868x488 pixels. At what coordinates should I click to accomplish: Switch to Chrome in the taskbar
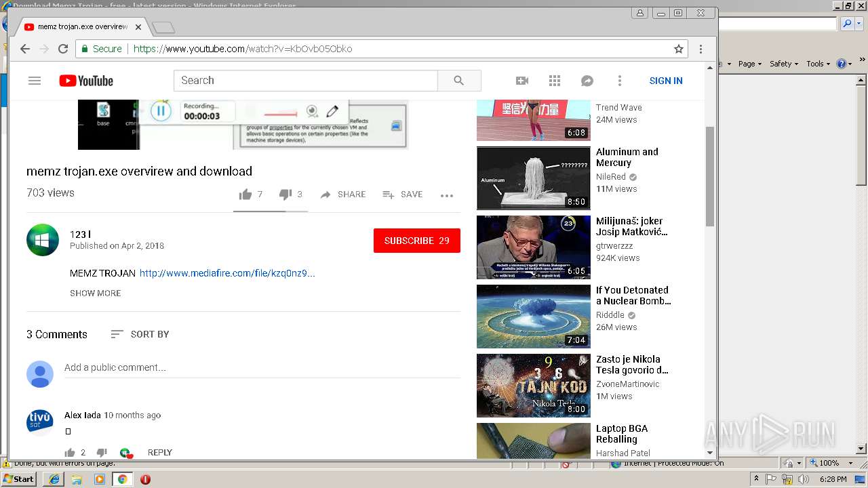(x=122, y=479)
